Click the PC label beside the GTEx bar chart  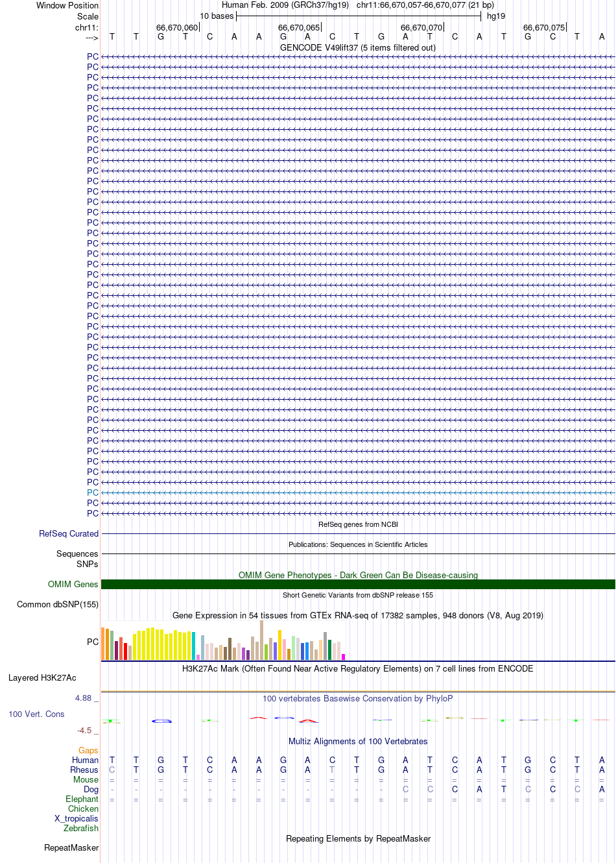(x=93, y=642)
